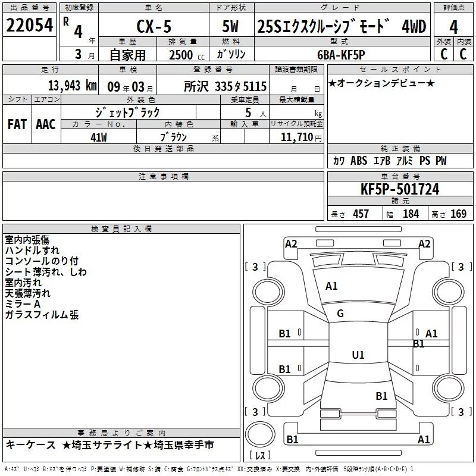Click inspector note コンソールのり付
The image size is (476, 476).
coord(42,261)
